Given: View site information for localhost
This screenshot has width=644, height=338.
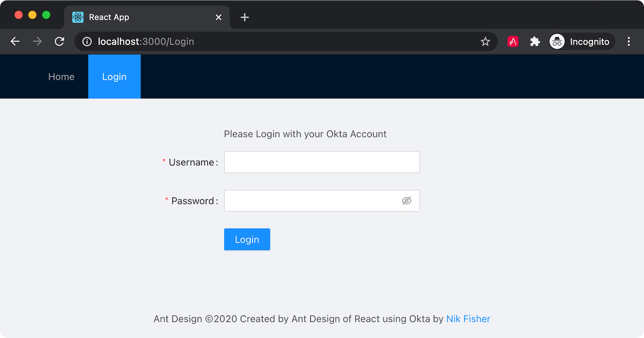Looking at the screenshot, I should (87, 41).
